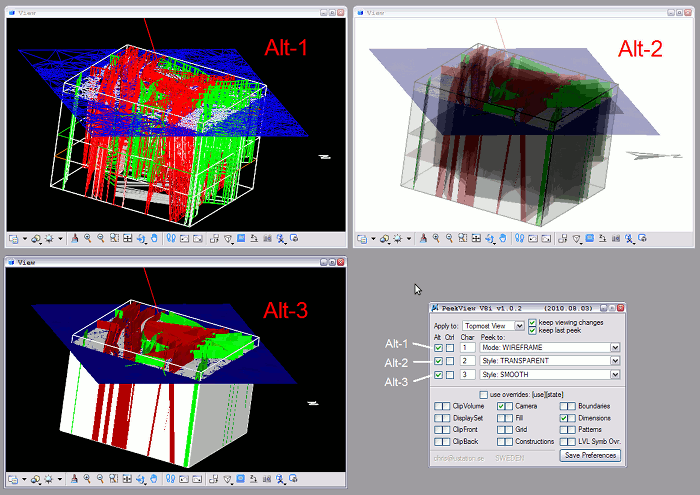
Task: Expand the Mode: WIREFRAME peek dropdown
Action: 615,347
